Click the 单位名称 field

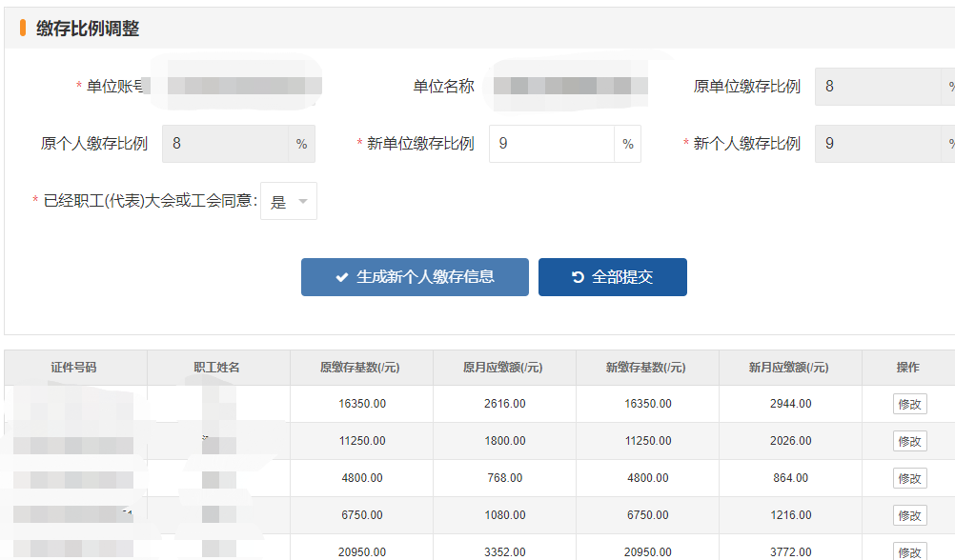(x=570, y=87)
